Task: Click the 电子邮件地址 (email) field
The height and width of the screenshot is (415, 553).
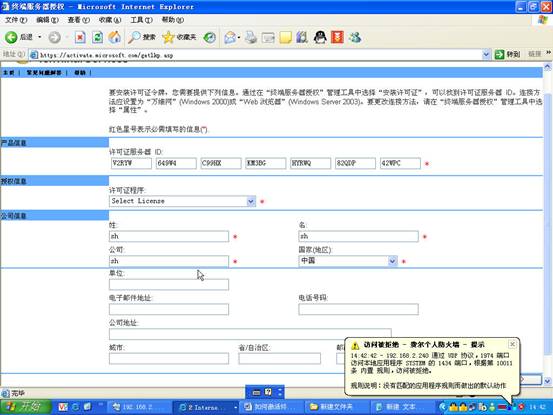Action: pos(169,309)
